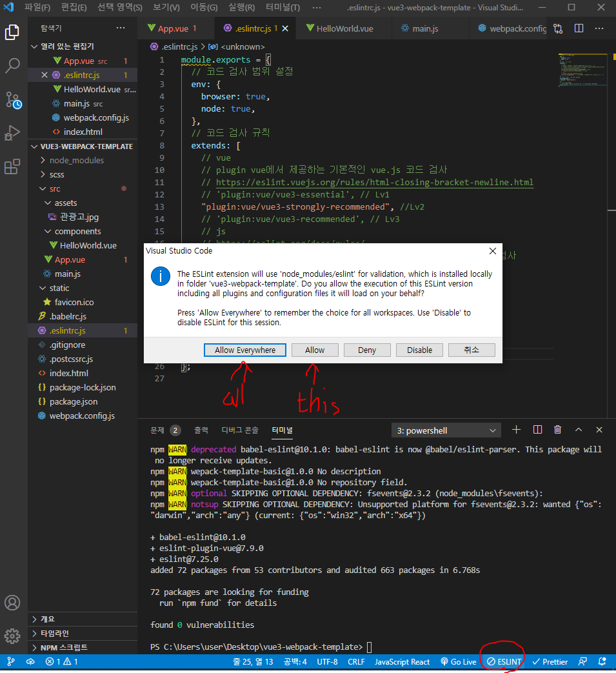
Task: Click the Prettier status bar item
Action: tap(550, 661)
